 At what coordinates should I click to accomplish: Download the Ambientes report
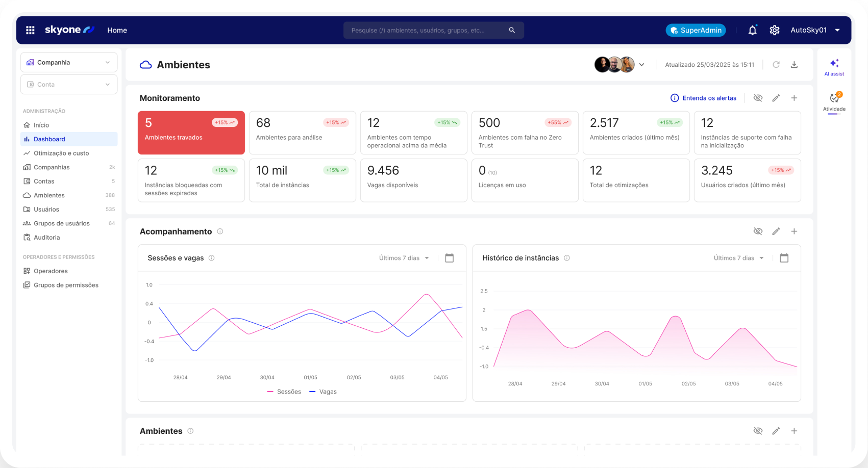click(794, 65)
